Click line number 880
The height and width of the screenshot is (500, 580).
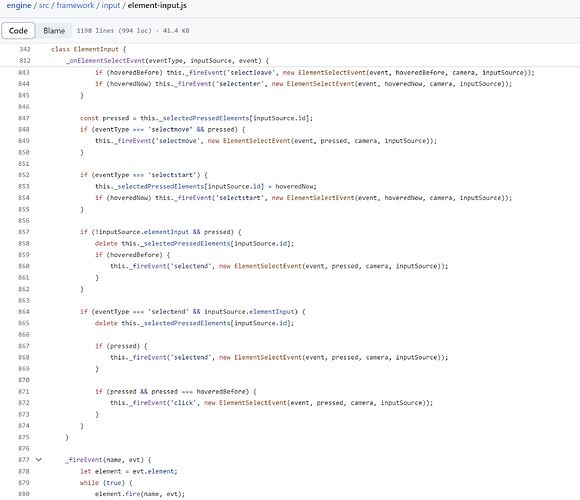(x=24, y=494)
